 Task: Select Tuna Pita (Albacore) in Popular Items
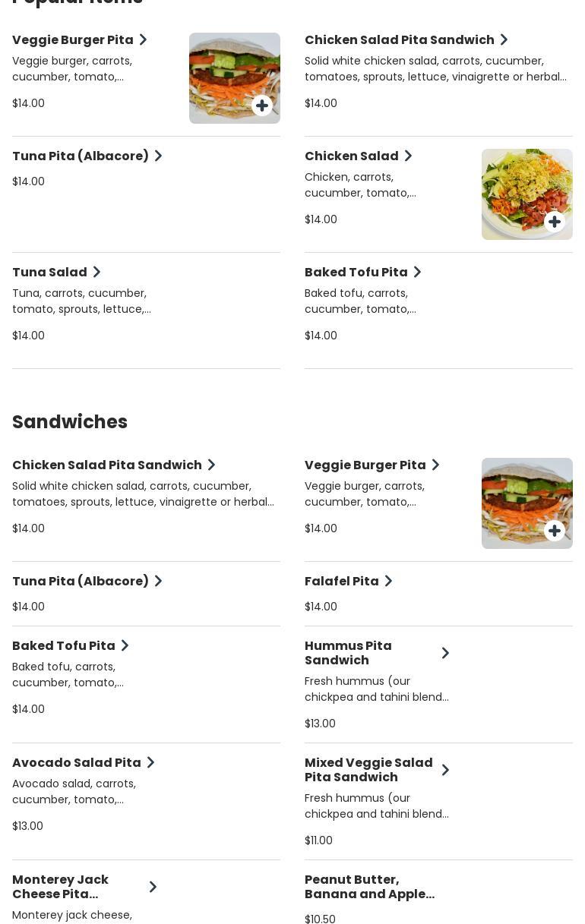tap(81, 156)
